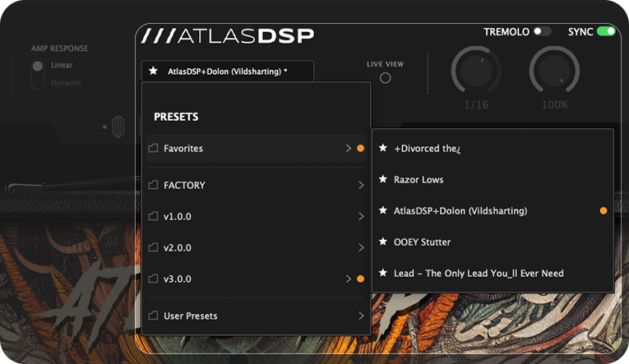Open the Favorites preset folder
This screenshot has width=629, height=364.
256,149
